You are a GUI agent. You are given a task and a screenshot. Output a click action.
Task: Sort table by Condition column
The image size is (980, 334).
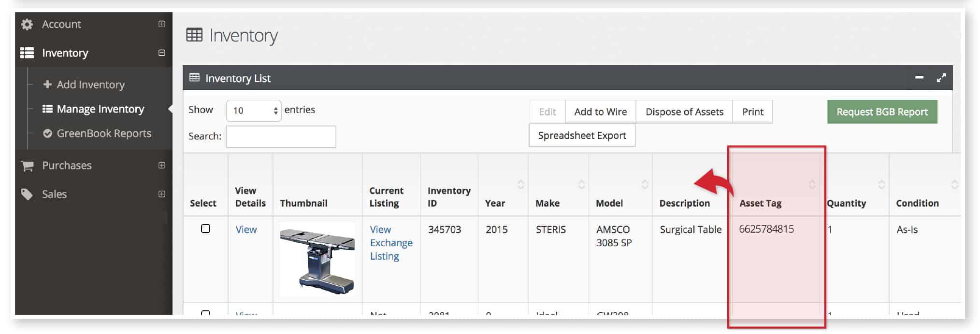coord(954,184)
